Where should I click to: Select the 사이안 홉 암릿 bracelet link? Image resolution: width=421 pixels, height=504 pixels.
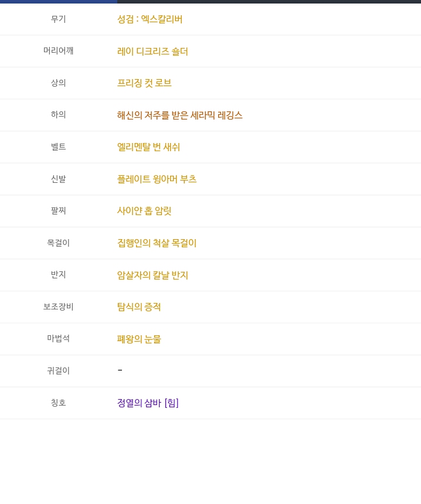point(144,211)
